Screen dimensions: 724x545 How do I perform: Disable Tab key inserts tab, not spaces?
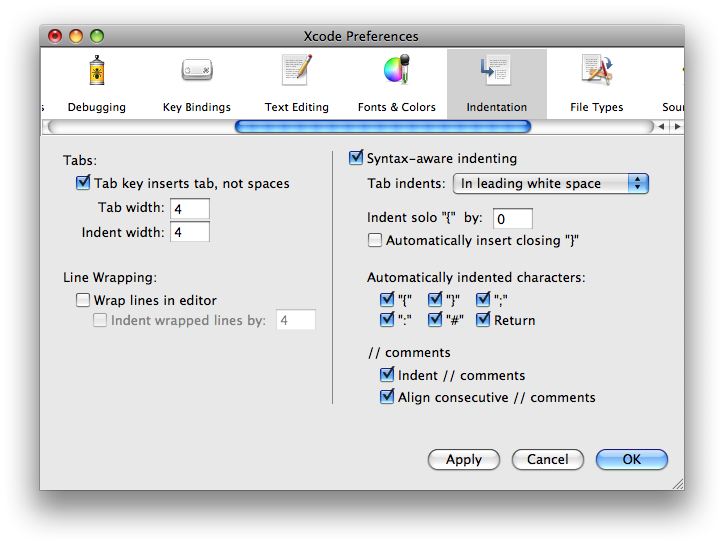[83, 183]
